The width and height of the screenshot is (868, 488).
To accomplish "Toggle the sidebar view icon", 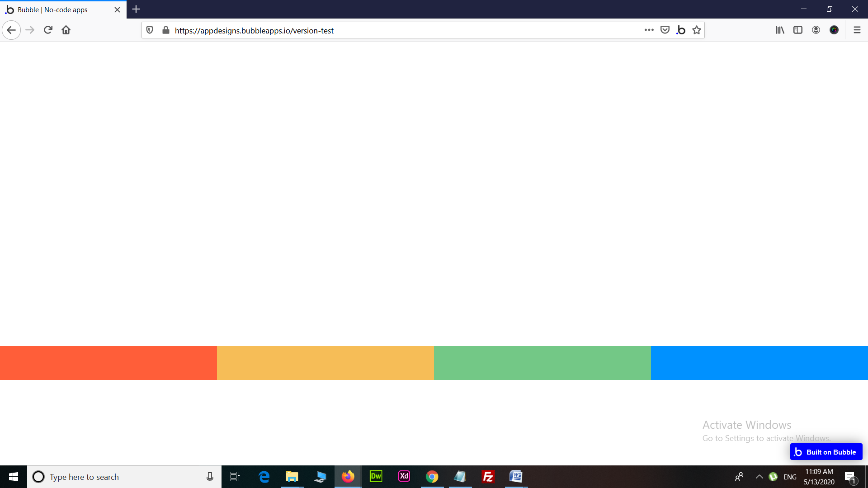I will (x=798, y=30).
